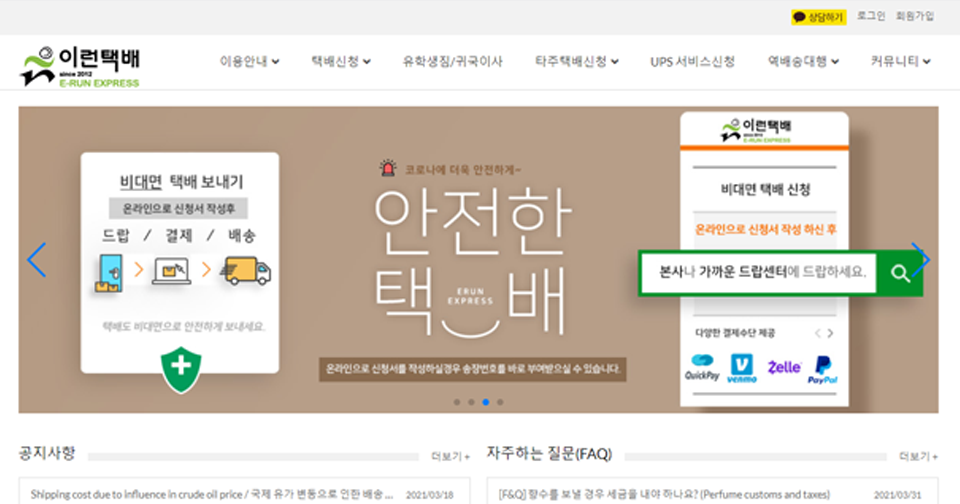Click the Venmo payment icon
Viewport: 960px width, 504px height.
743,369
